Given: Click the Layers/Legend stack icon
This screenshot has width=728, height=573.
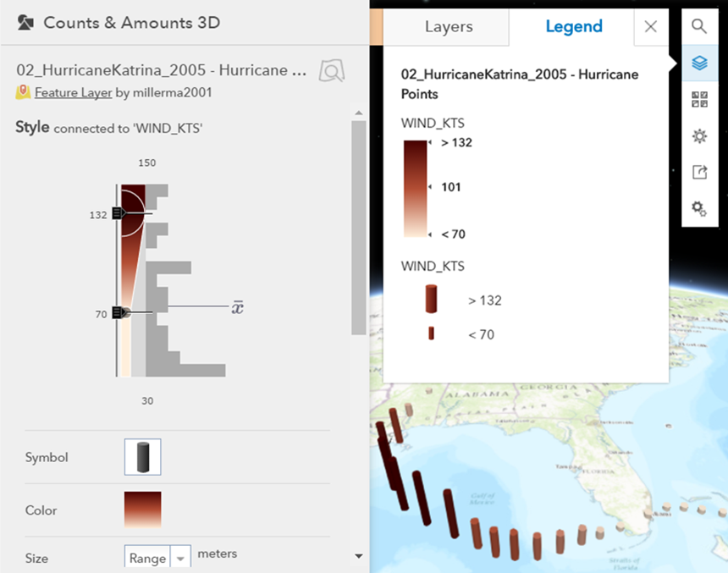Looking at the screenshot, I should tap(699, 63).
